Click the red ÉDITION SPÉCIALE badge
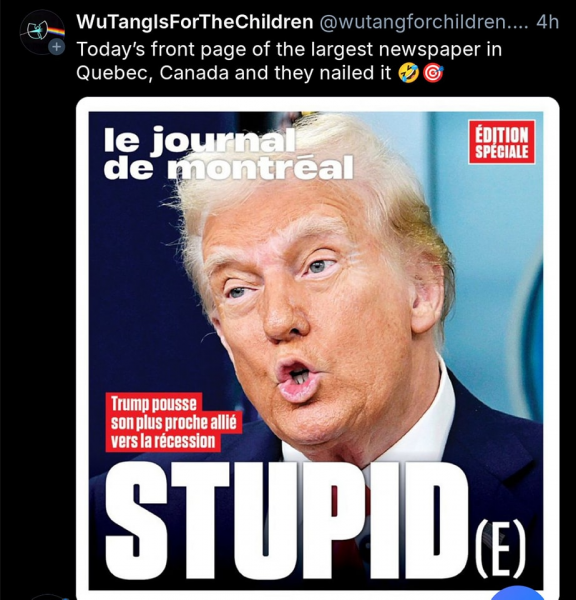Viewport: 576px width, 600px height. (501, 142)
